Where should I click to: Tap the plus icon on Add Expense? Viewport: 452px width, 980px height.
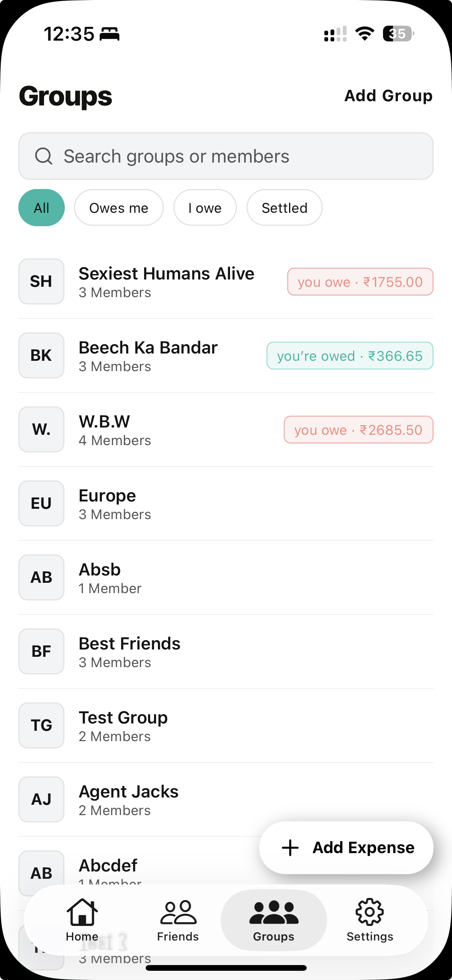pyautogui.click(x=290, y=848)
